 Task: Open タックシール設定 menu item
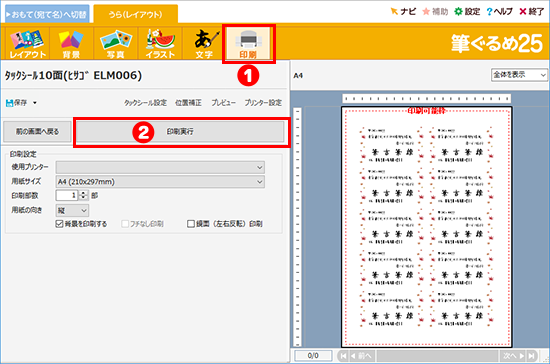[x=146, y=103]
